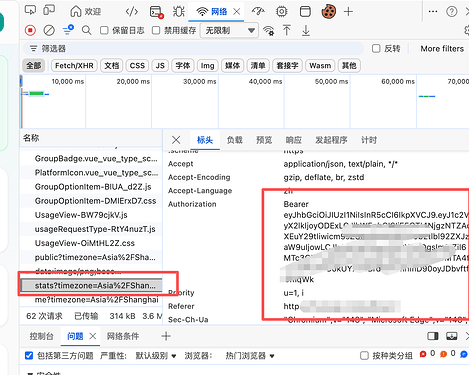469x375 pixels.
Task: Open the Console panel icon with error badge
Action: (156, 12)
